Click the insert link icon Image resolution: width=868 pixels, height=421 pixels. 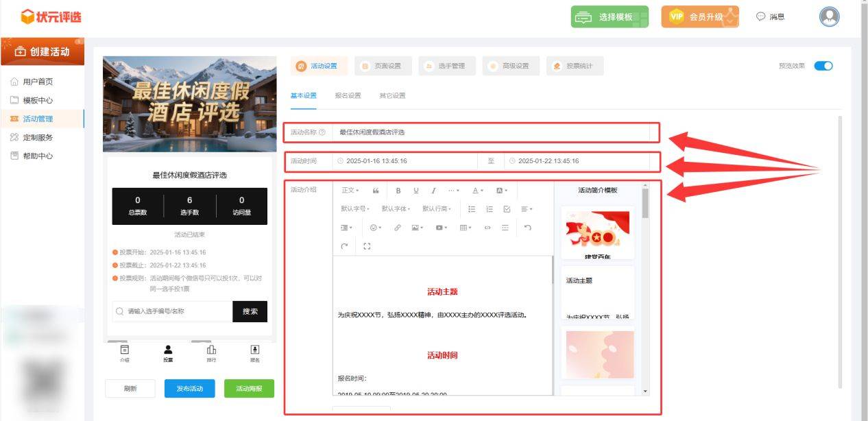click(x=398, y=228)
